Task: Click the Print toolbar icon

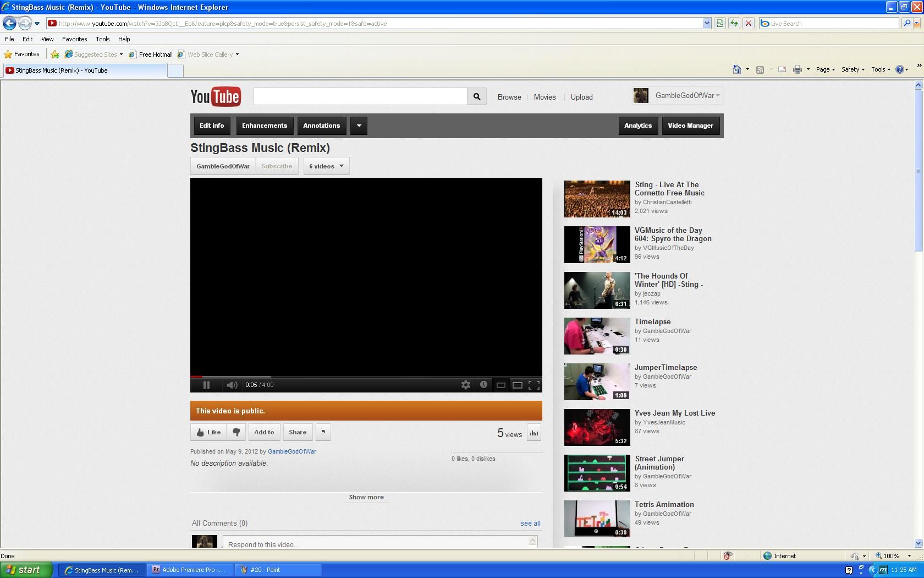Action: pos(797,69)
